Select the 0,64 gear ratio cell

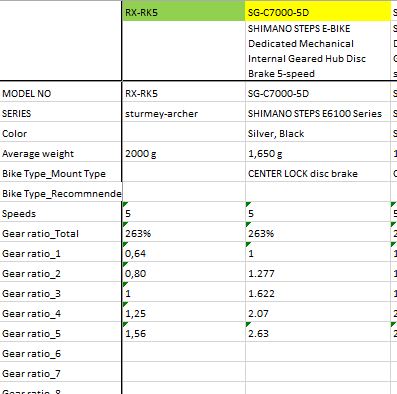pos(184,253)
